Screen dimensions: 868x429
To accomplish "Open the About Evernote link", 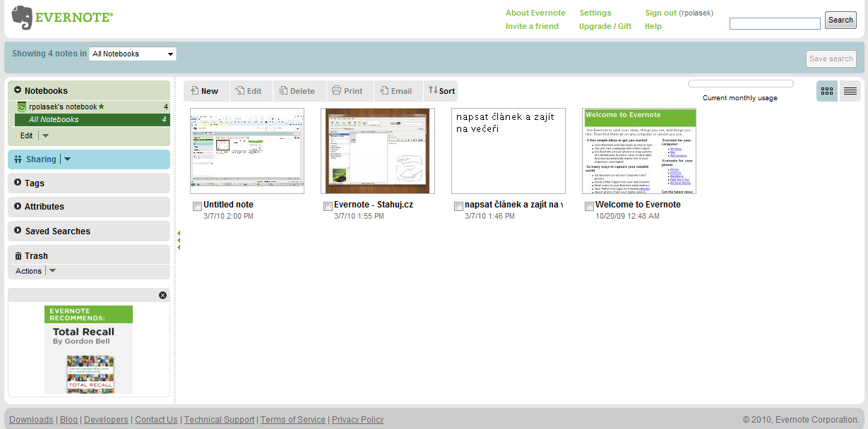I will tap(535, 13).
